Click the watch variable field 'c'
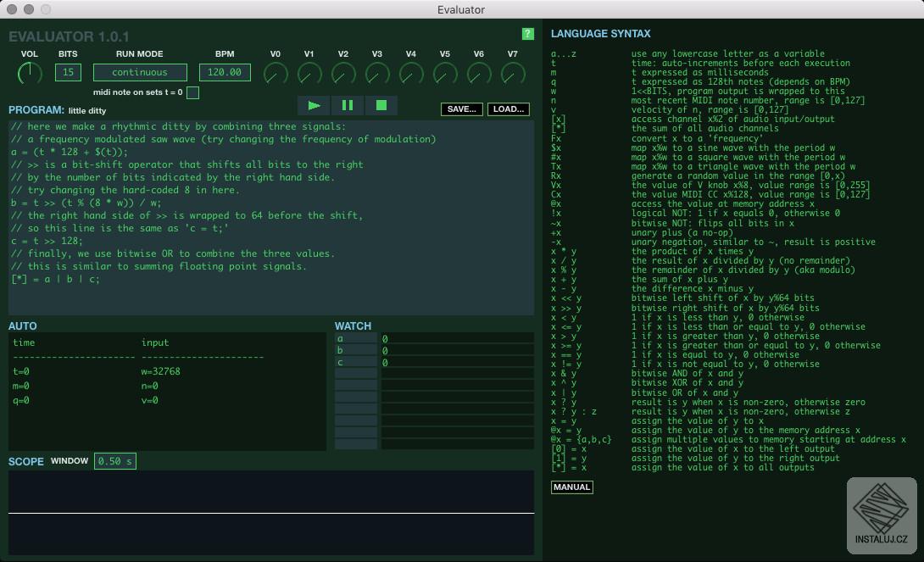This screenshot has width=924, height=562. point(355,362)
